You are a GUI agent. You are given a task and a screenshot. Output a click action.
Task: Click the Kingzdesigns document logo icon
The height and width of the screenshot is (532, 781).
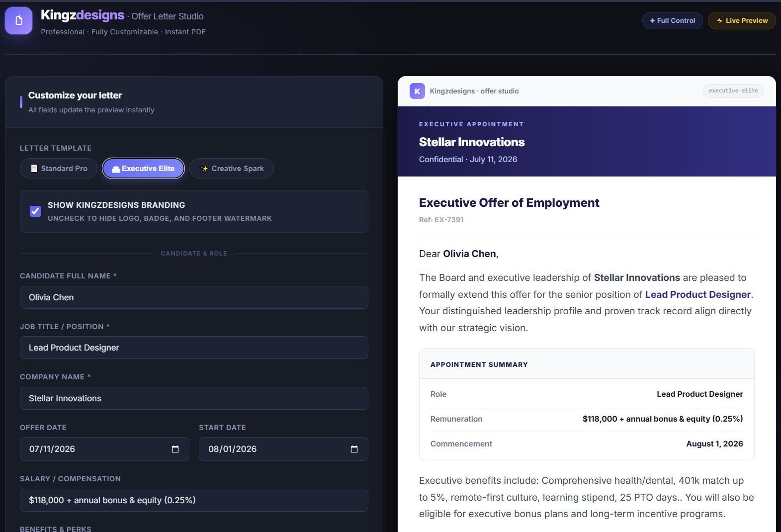click(x=19, y=20)
